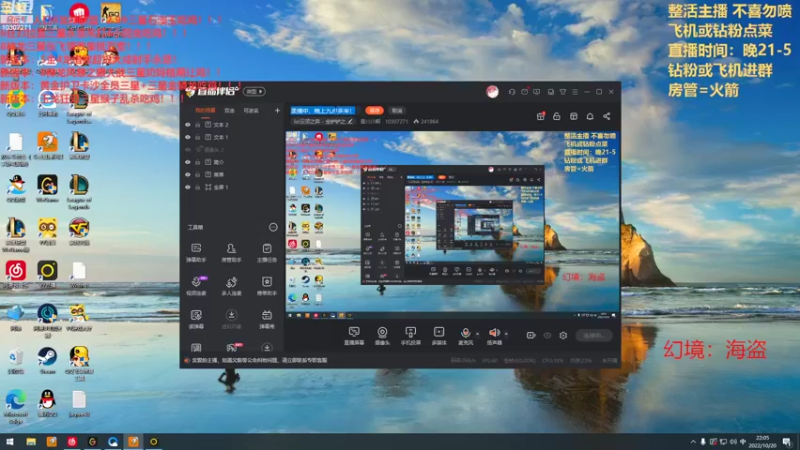Add a 摄像头 camera source
Screen dimensions: 800x450
(382, 336)
